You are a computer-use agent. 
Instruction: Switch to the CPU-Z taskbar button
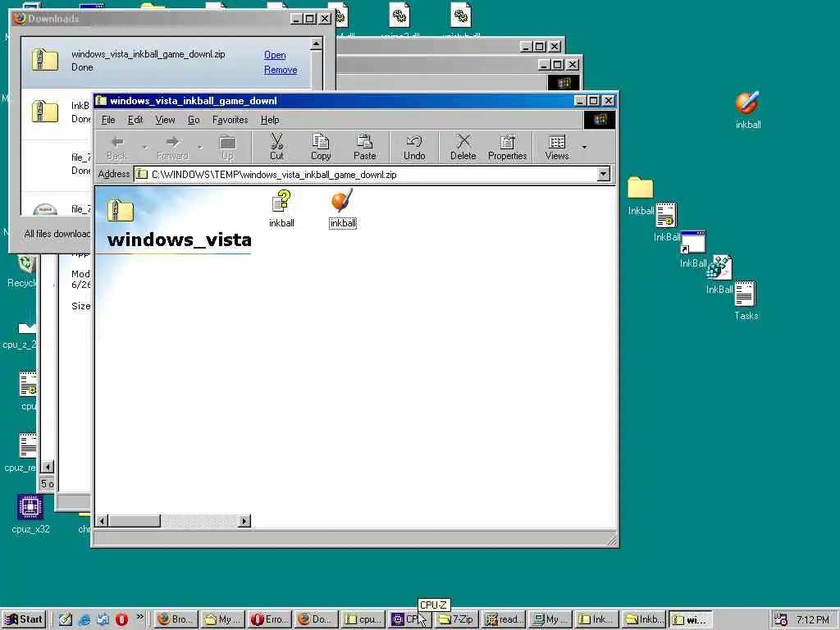tap(410, 619)
